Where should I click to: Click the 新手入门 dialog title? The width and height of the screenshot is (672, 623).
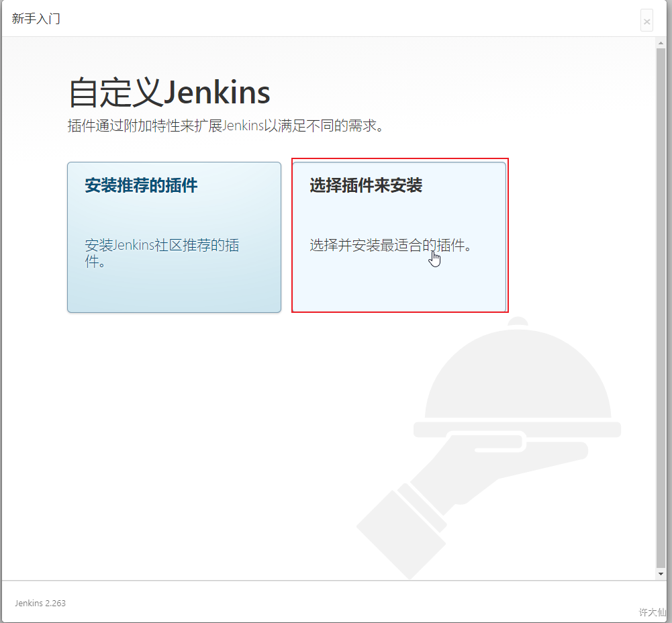click(x=36, y=18)
